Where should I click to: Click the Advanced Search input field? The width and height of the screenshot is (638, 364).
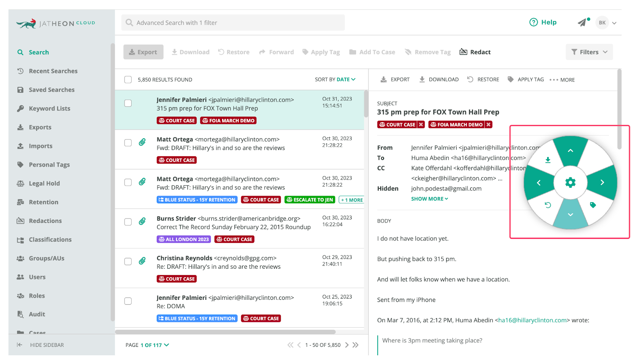(x=233, y=23)
